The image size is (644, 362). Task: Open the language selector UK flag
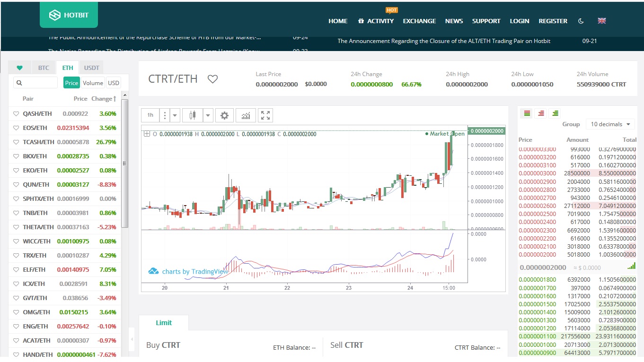tap(602, 21)
